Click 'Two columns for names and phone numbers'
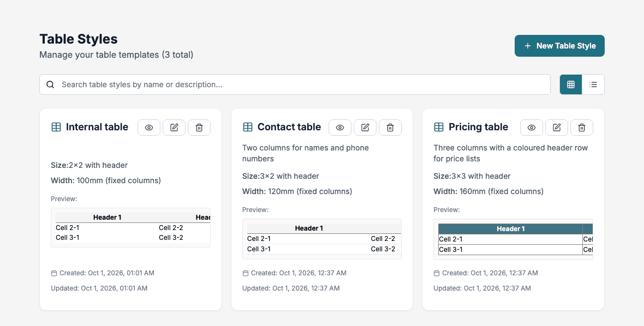This screenshot has width=644, height=326. coord(306,153)
